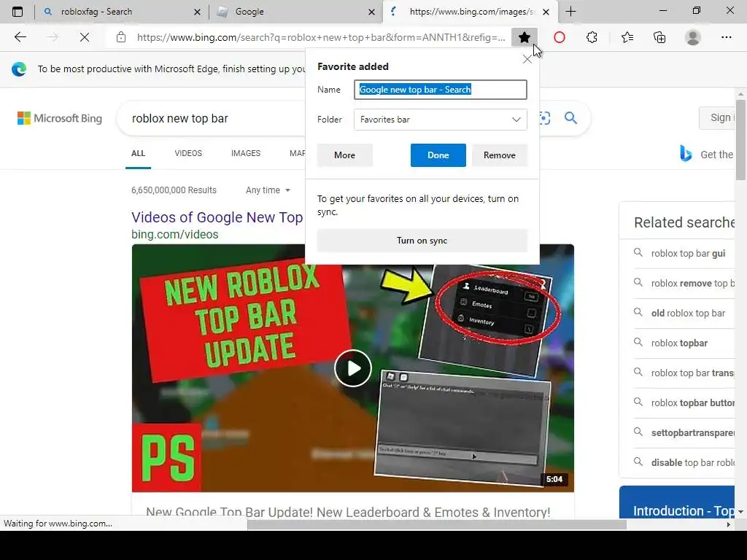This screenshot has width=747, height=560.
Task: Click the Microsoft Bing logo
Action: coord(60,118)
